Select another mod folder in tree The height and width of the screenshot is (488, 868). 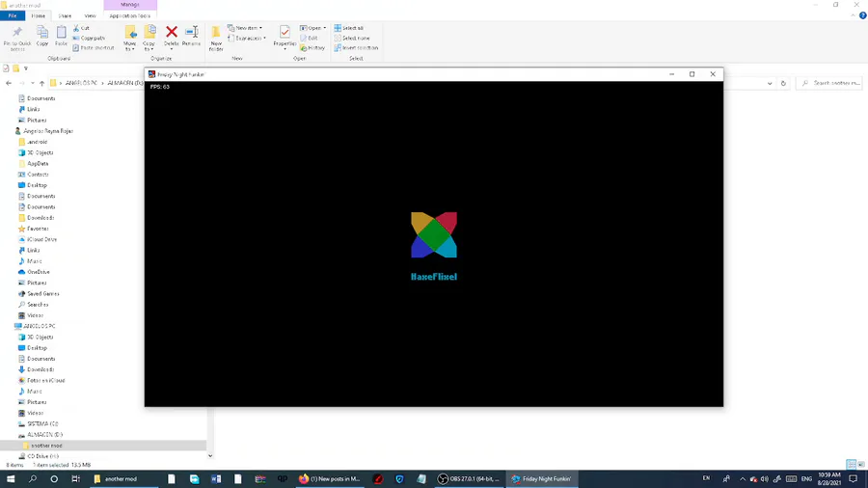click(46, 446)
